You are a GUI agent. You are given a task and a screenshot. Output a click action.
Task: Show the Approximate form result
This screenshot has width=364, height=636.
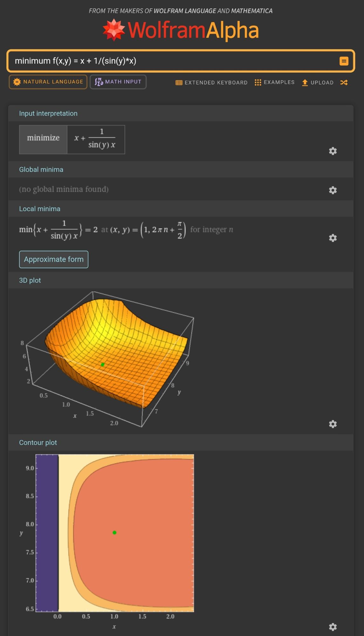click(x=54, y=259)
